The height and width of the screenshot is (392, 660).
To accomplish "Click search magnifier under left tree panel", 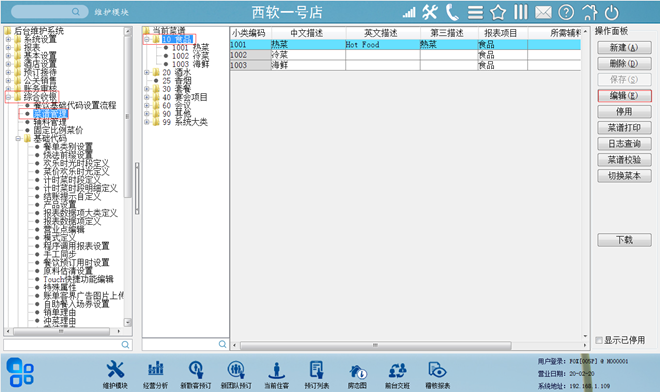I will click(x=125, y=344).
